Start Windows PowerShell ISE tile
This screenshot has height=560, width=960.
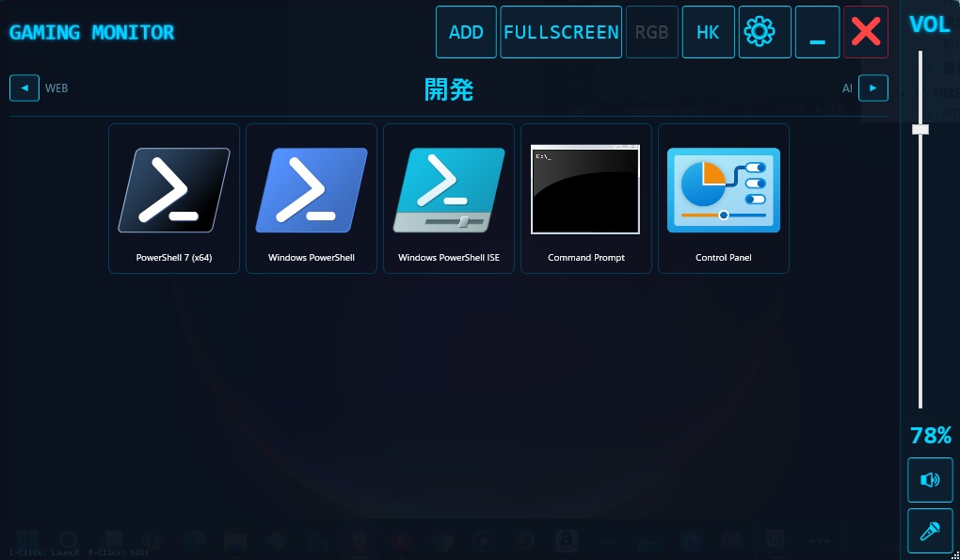(449, 199)
